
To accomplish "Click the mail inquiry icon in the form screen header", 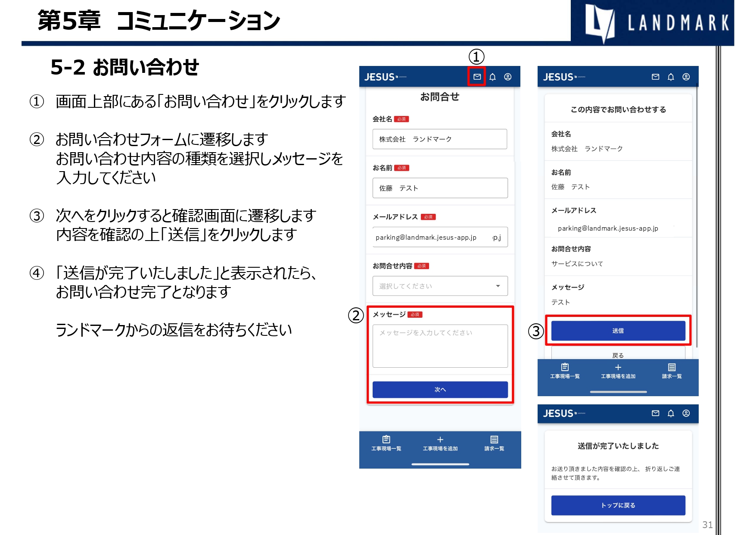I will (x=477, y=77).
